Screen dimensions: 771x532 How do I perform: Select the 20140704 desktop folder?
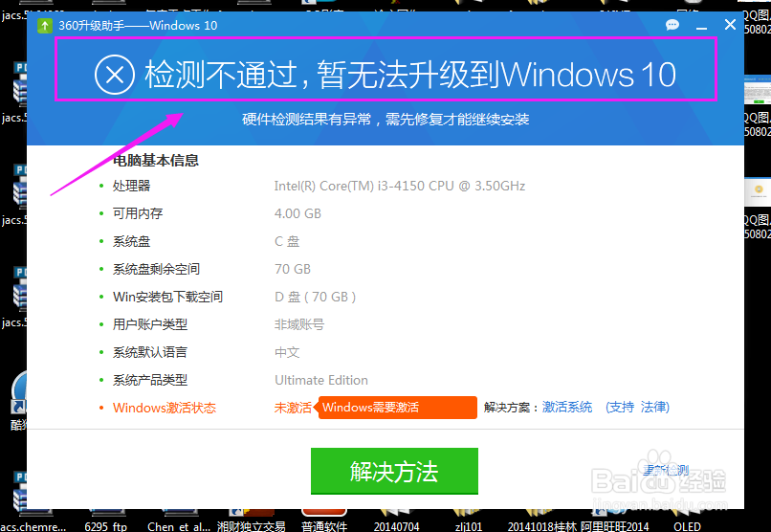pyautogui.click(x=396, y=521)
